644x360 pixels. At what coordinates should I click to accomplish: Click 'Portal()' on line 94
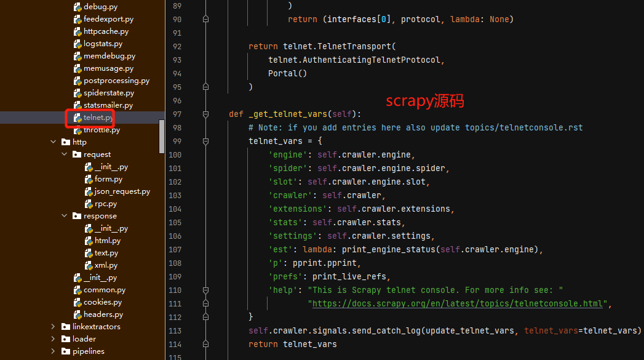click(287, 74)
